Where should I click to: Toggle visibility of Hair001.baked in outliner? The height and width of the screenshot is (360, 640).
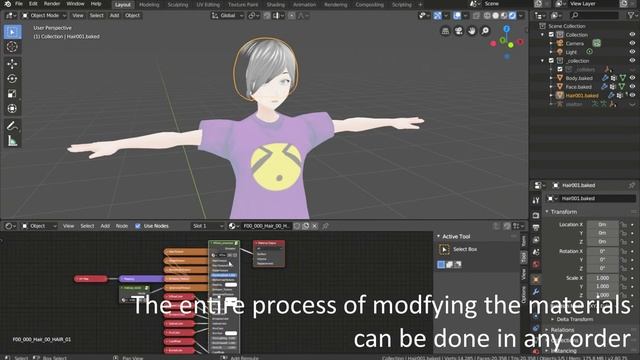point(632,95)
